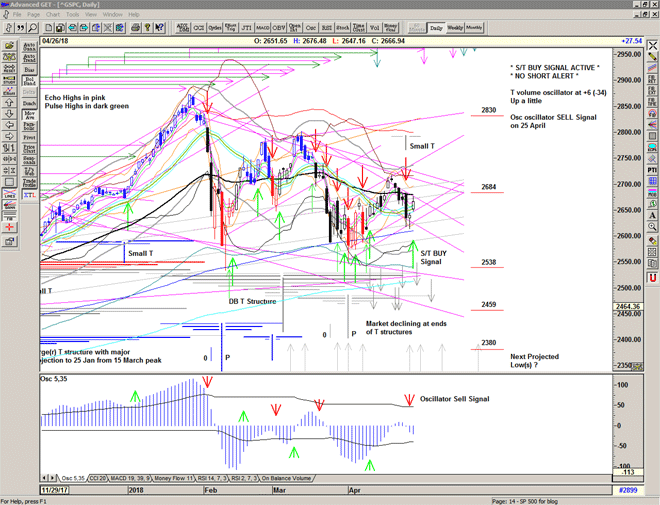Screen dimensions: 660x505
Task: Open the Auto Gann tool
Action: 29,45
